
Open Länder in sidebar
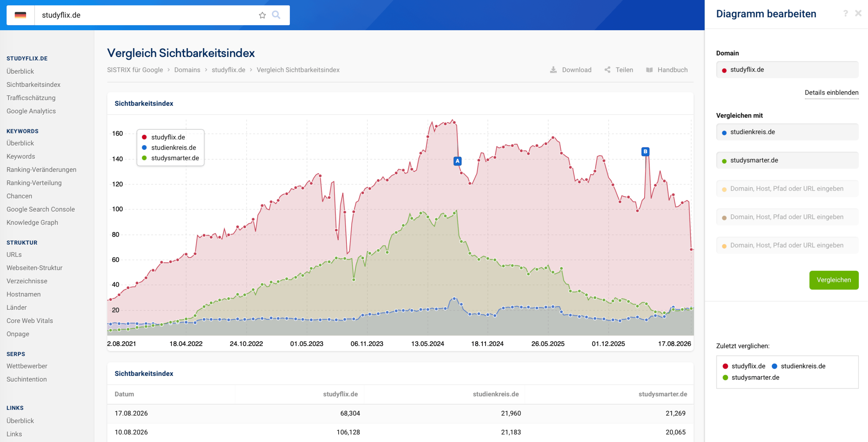tap(17, 308)
